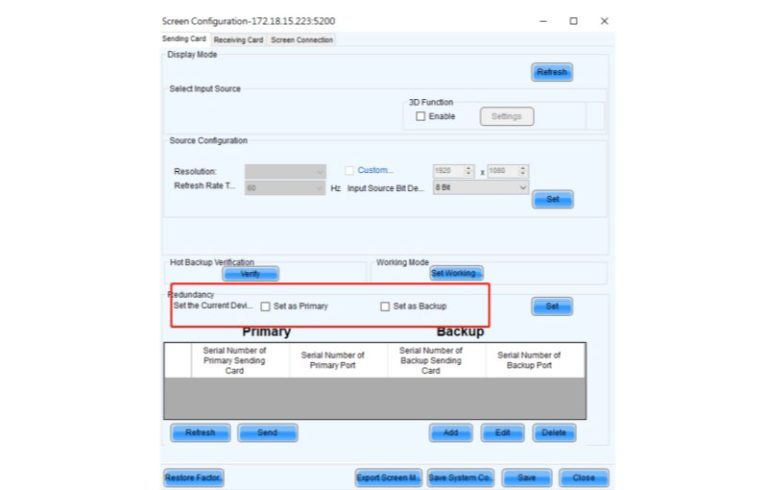Check the Set as Backup option
This screenshot has height=490, width=768.
point(385,306)
